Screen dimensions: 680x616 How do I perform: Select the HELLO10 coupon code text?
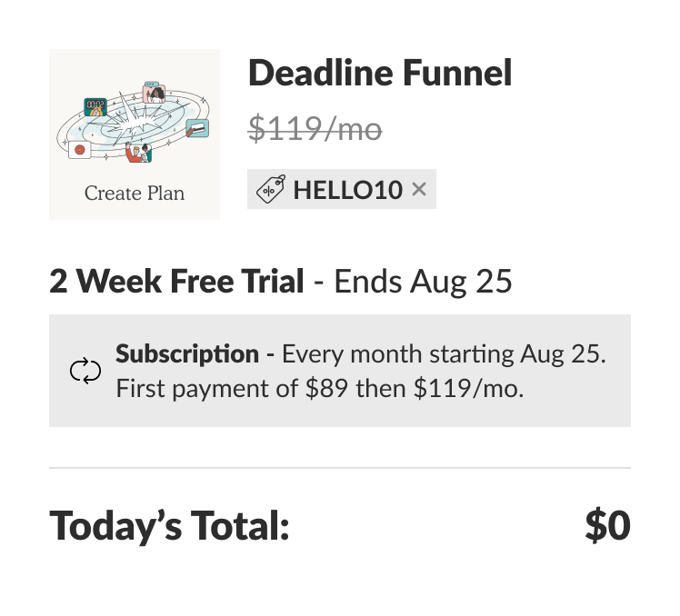(x=347, y=189)
